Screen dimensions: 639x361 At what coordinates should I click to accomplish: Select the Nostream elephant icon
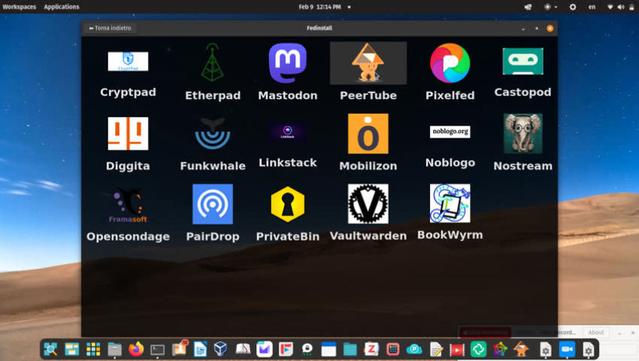[x=523, y=134]
